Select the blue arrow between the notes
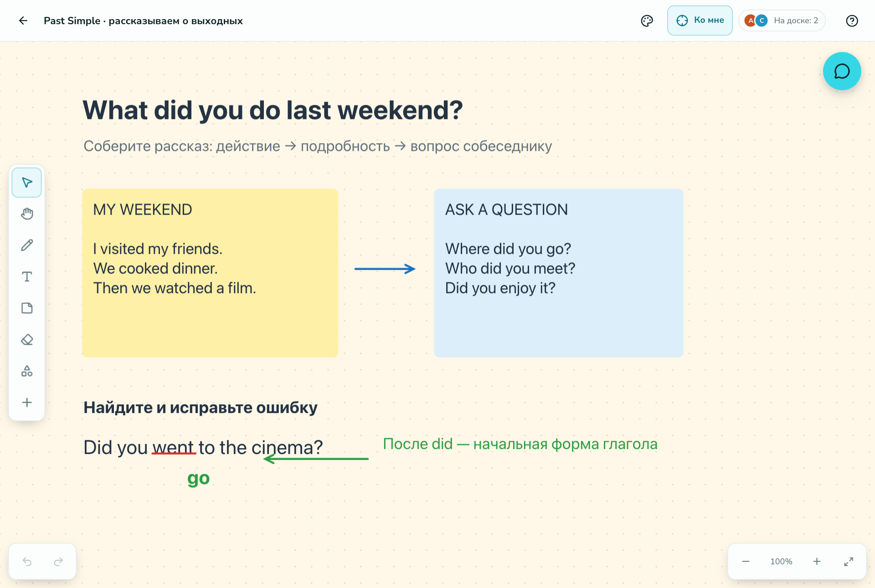Viewport: 875px width, 588px height. point(385,269)
